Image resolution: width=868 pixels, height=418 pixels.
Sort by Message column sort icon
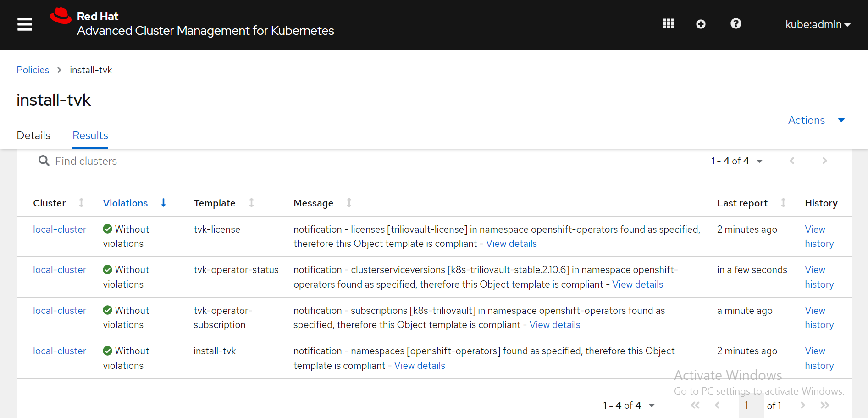(349, 203)
